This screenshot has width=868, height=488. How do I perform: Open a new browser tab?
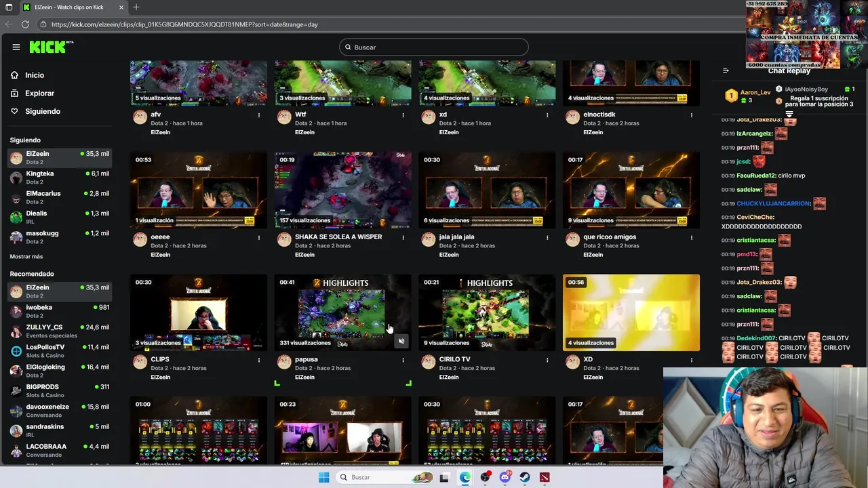coord(136,7)
